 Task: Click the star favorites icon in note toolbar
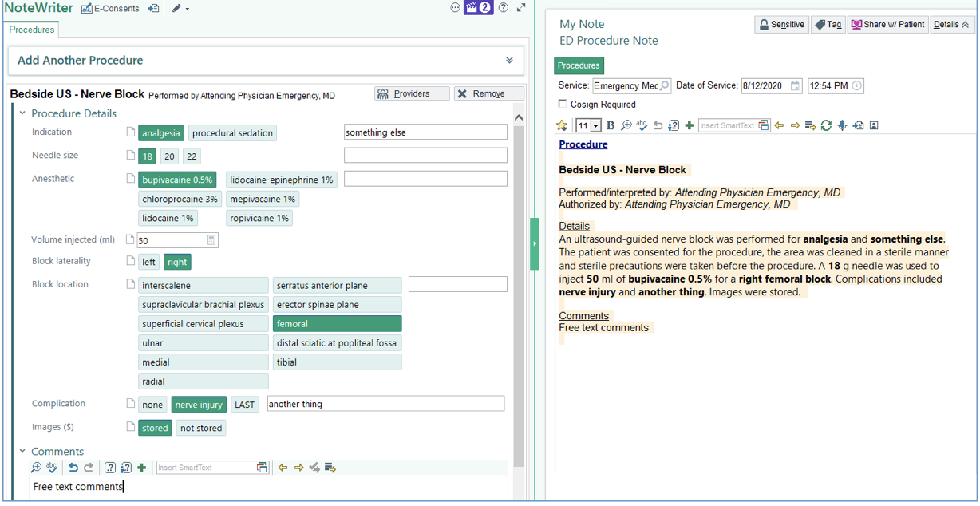tap(562, 125)
